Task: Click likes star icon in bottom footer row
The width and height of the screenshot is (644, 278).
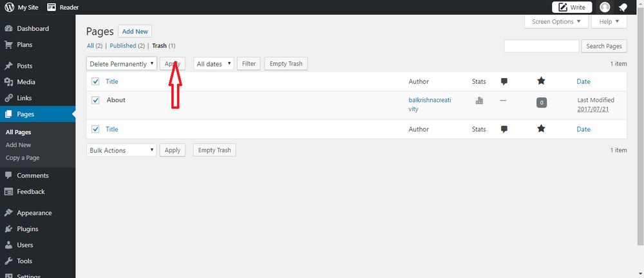Action: [x=541, y=129]
